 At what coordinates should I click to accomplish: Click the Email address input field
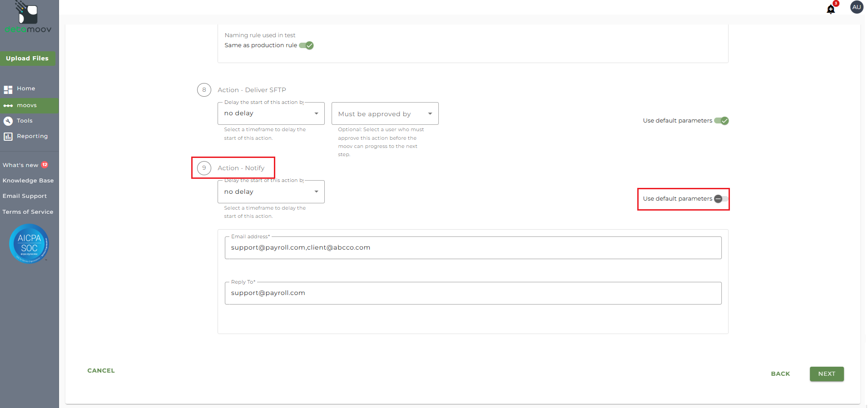pos(473,248)
